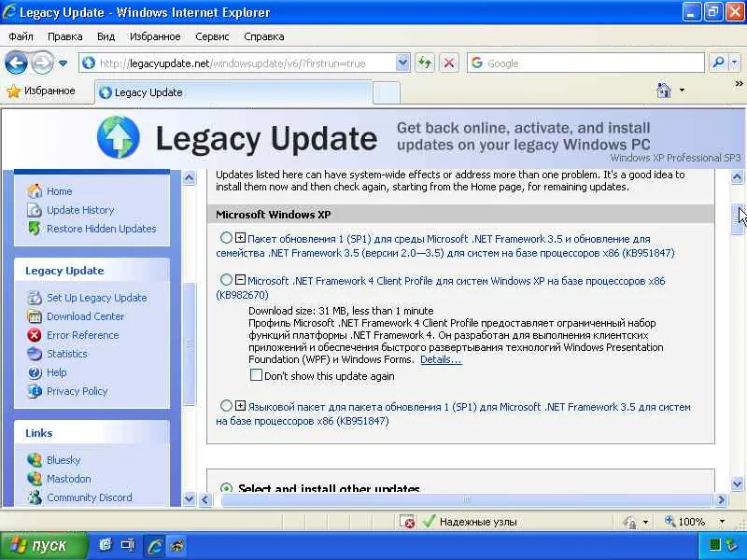Go back with the Back arrow button
Image resolution: width=747 pixels, height=560 pixels.
(16, 63)
